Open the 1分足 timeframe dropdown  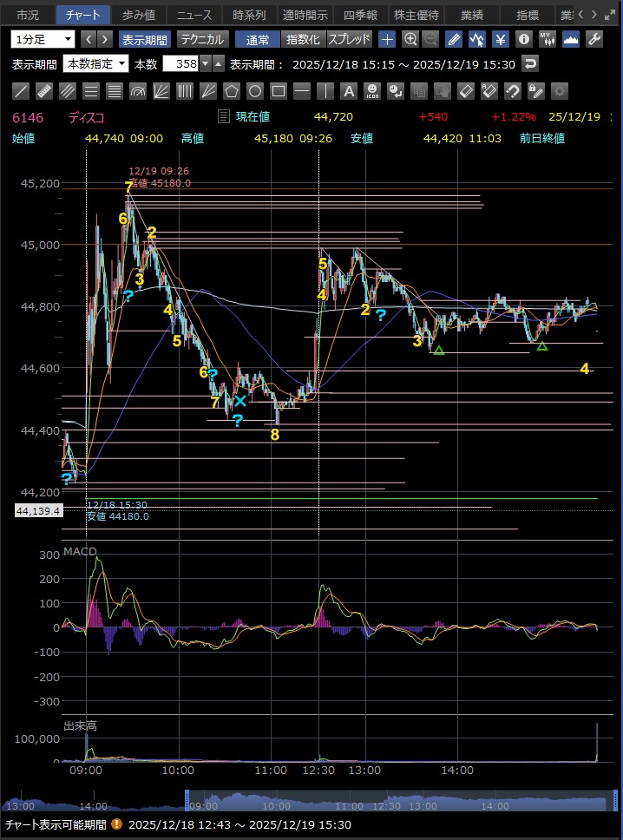(43, 39)
